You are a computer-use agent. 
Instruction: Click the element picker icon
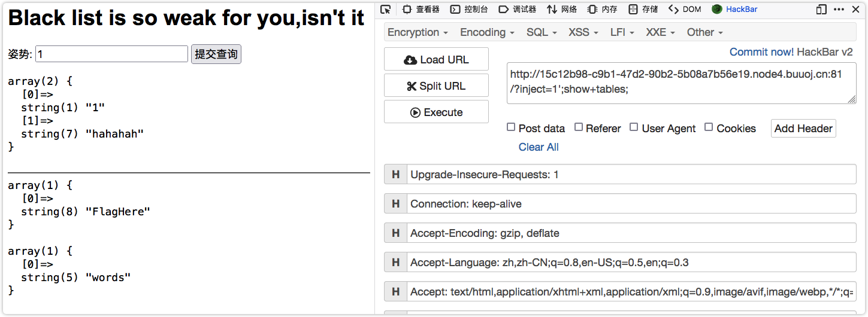coord(386,9)
